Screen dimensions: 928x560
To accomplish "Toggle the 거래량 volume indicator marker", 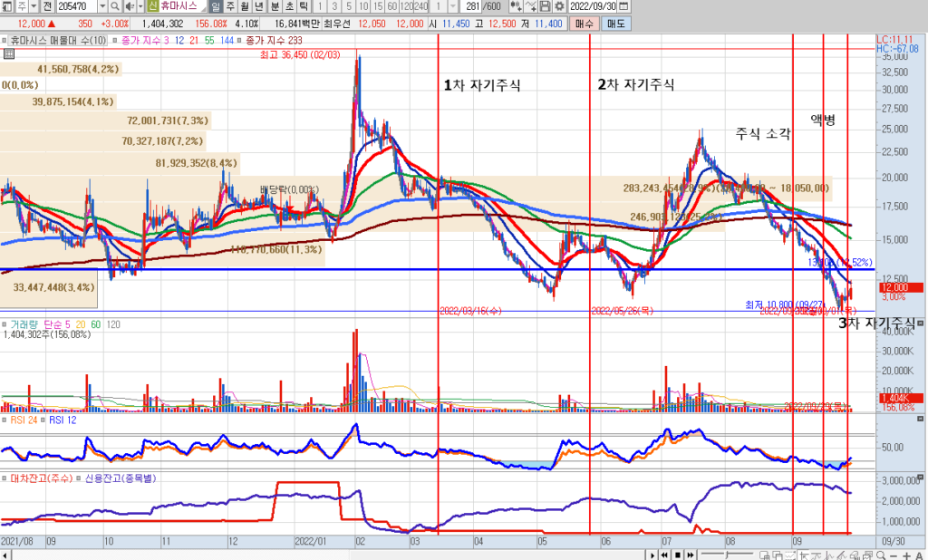I will pyautogui.click(x=5, y=323).
